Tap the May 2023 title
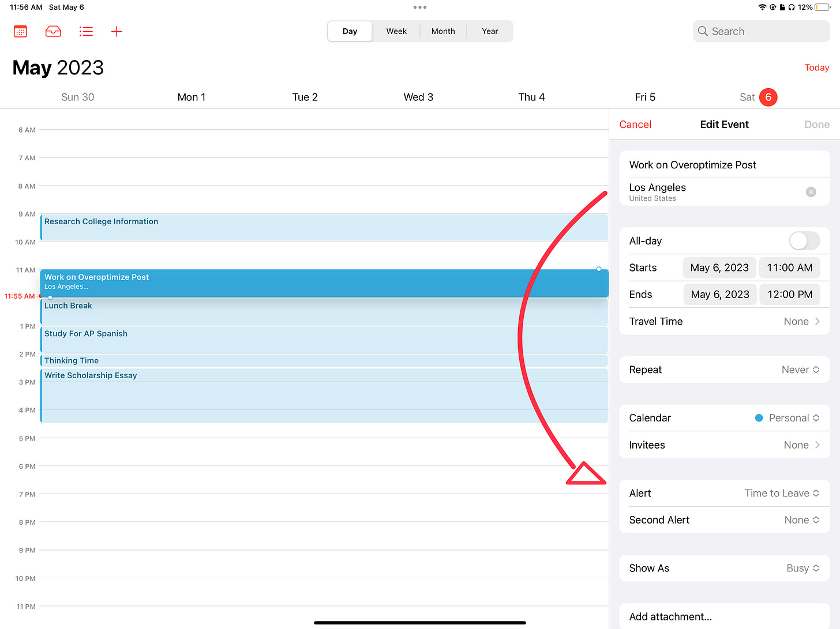The width and height of the screenshot is (840, 629). pos(58,68)
